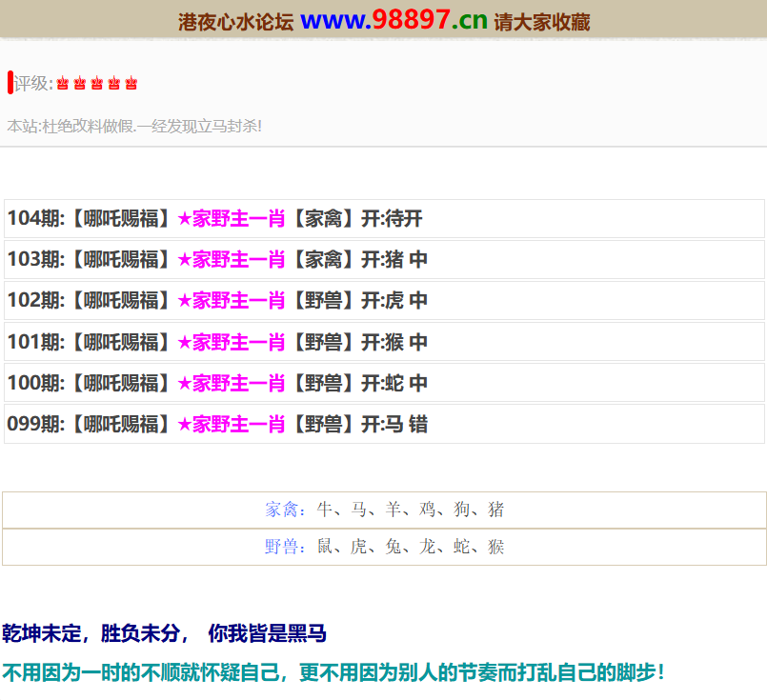This screenshot has width=767, height=700.
Task: Click the red vertical bar beside 评级
Action: 10,83
